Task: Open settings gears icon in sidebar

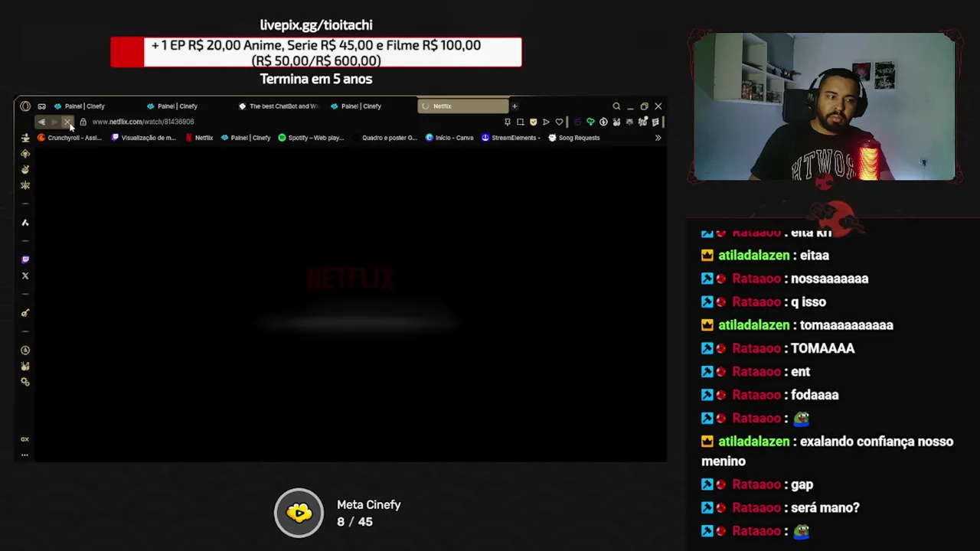Action: (25, 382)
